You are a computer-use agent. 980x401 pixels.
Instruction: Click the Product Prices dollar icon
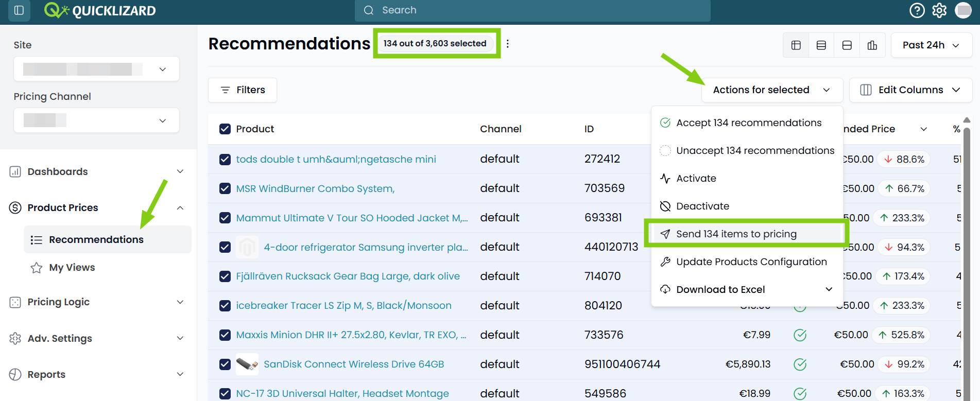[x=15, y=207]
